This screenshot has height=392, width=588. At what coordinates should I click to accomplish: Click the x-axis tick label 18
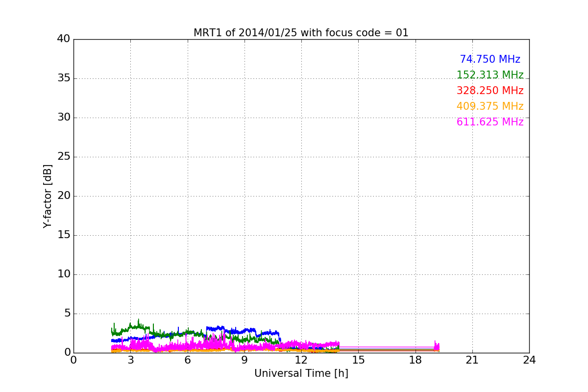416,360
